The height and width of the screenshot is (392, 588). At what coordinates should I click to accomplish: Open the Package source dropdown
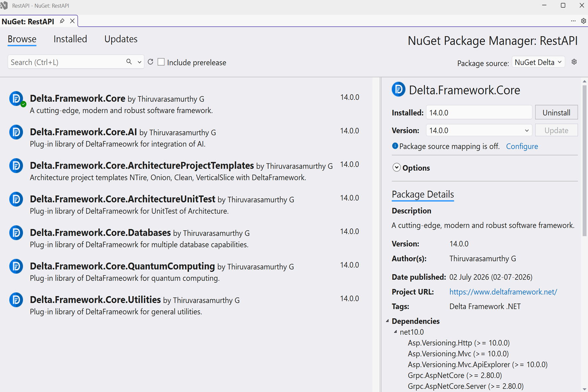[538, 62]
